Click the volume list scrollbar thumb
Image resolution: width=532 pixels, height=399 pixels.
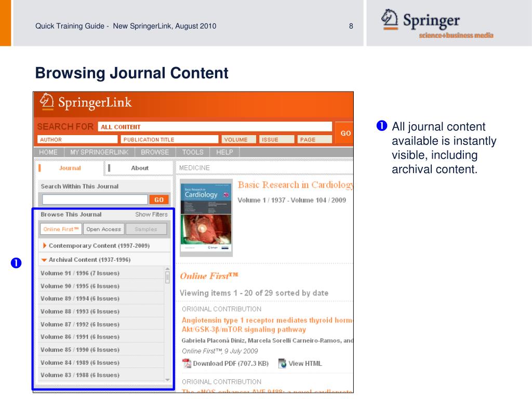[x=167, y=277]
